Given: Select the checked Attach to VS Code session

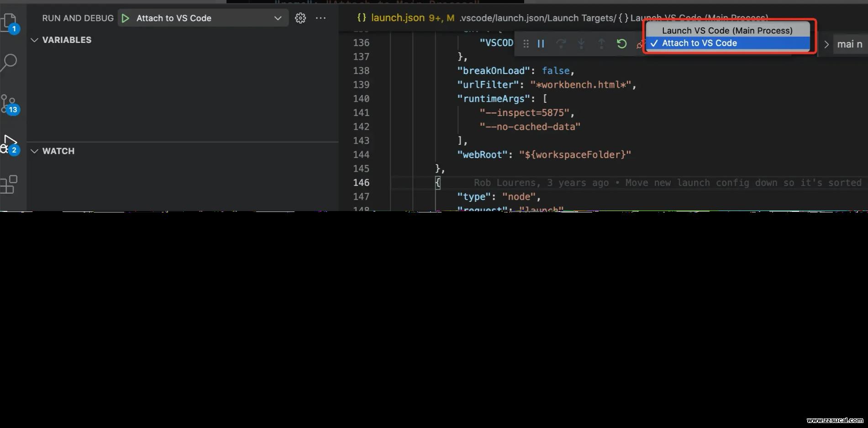Looking at the screenshot, I should [x=728, y=43].
